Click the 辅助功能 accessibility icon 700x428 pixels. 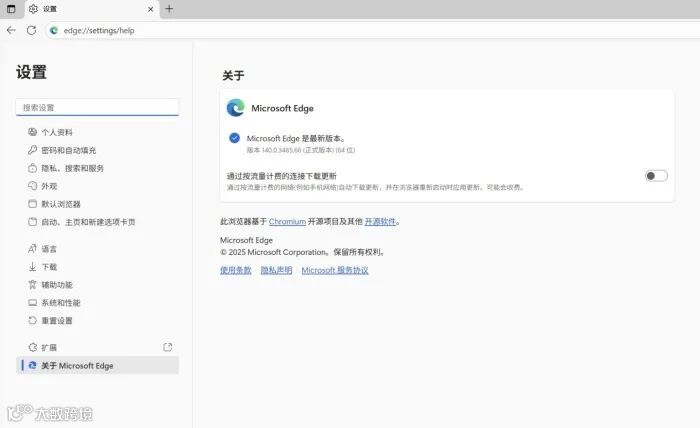tap(32, 285)
